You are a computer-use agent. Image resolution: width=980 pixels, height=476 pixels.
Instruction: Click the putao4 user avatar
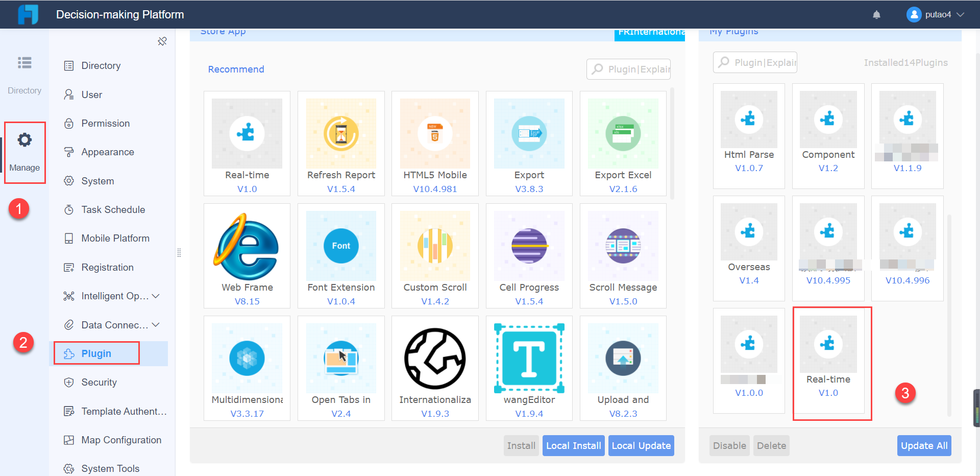(914, 14)
